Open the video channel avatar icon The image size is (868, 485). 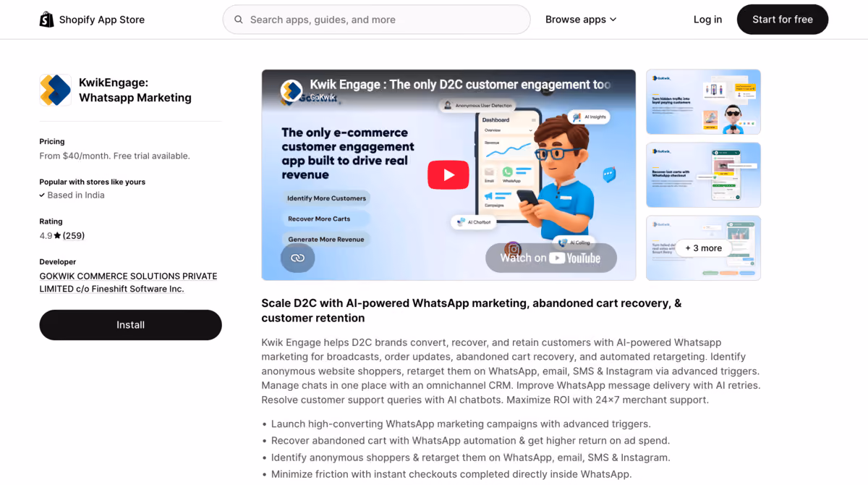[x=292, y=90]
